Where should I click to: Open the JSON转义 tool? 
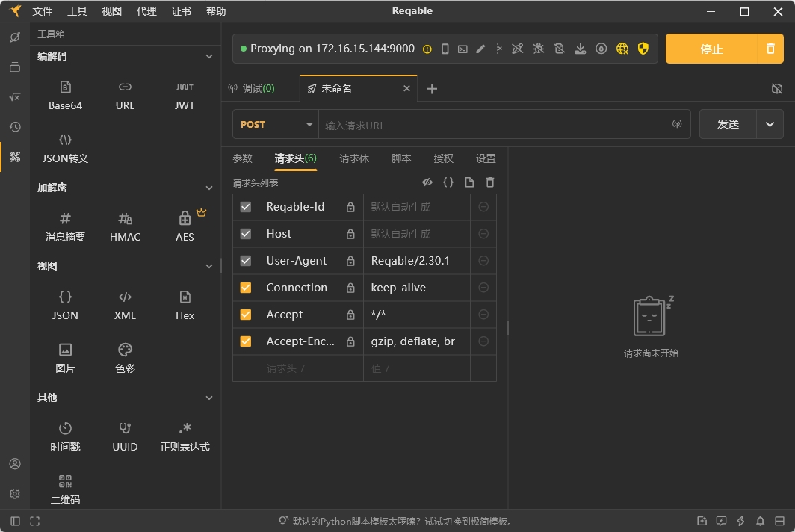click(65, 149)
